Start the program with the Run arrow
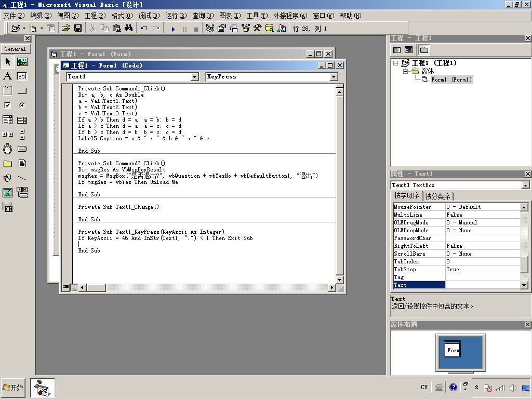Viewport: 532px width, 399px height. 173,29
